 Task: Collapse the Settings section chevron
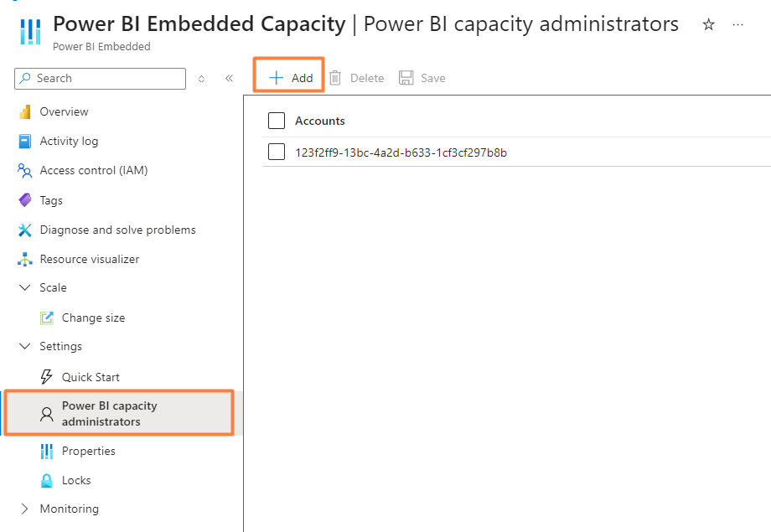tap(24, 347)
